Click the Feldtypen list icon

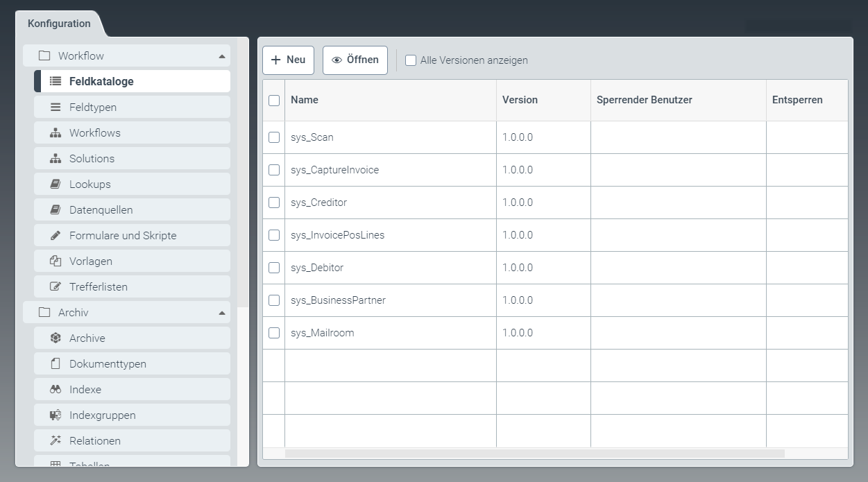coord(56,107)
